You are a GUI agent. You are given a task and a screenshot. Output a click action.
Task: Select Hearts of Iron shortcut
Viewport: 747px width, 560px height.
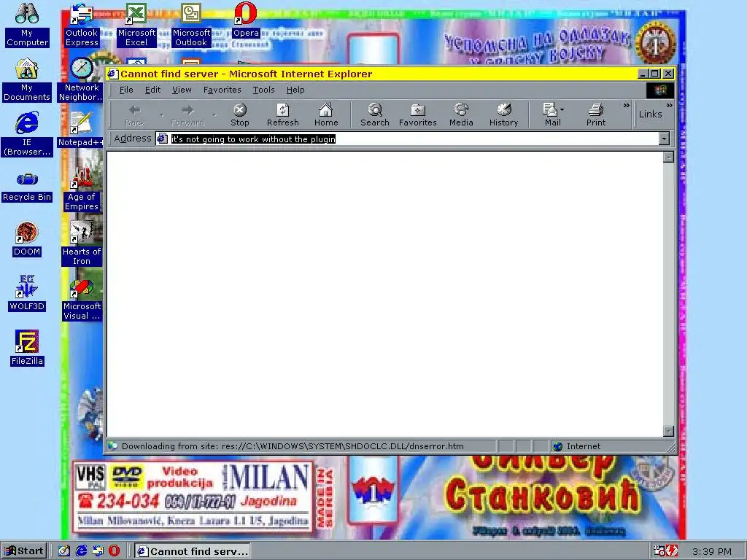(x=82, y=244)
